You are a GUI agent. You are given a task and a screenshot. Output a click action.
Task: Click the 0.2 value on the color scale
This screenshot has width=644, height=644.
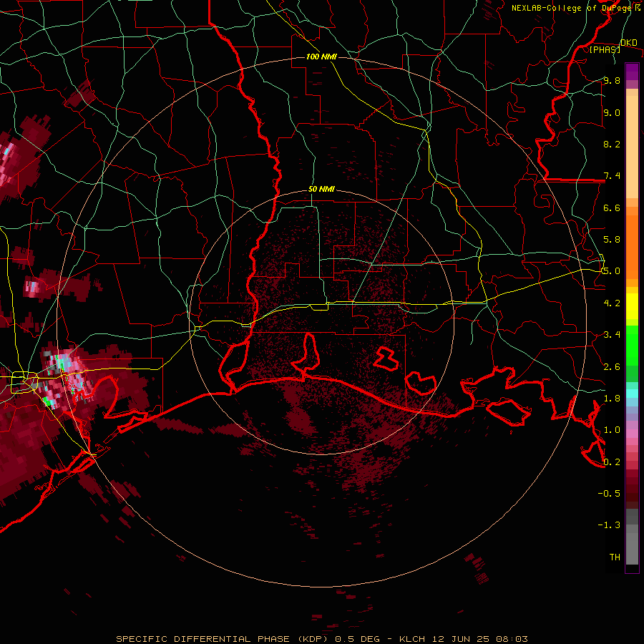click(612, 462)
